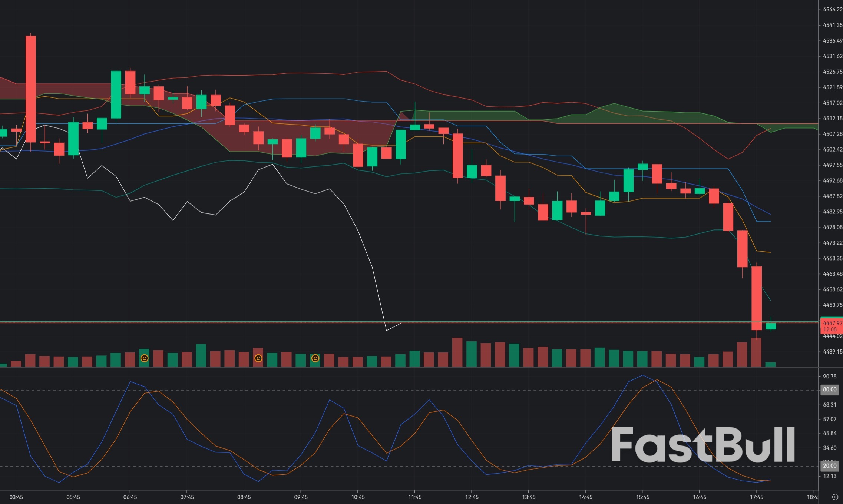Screen dimensions: 843x504
Task: Click the 4517.02 price axis value
Action: pyautogui.click(x=833, y=103)
